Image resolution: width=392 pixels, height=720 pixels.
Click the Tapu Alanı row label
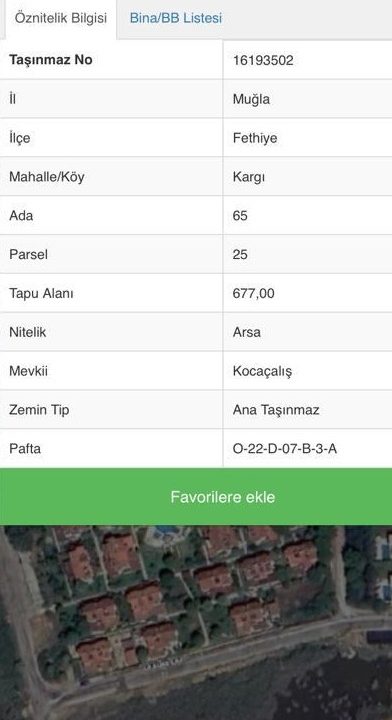pyautogui.click(x=41, y=293)
